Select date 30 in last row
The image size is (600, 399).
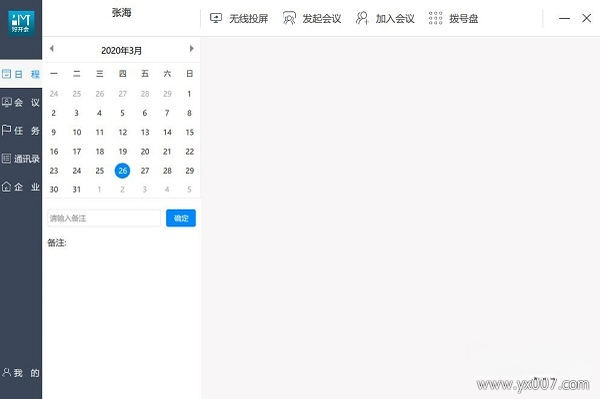pos(54,189)
